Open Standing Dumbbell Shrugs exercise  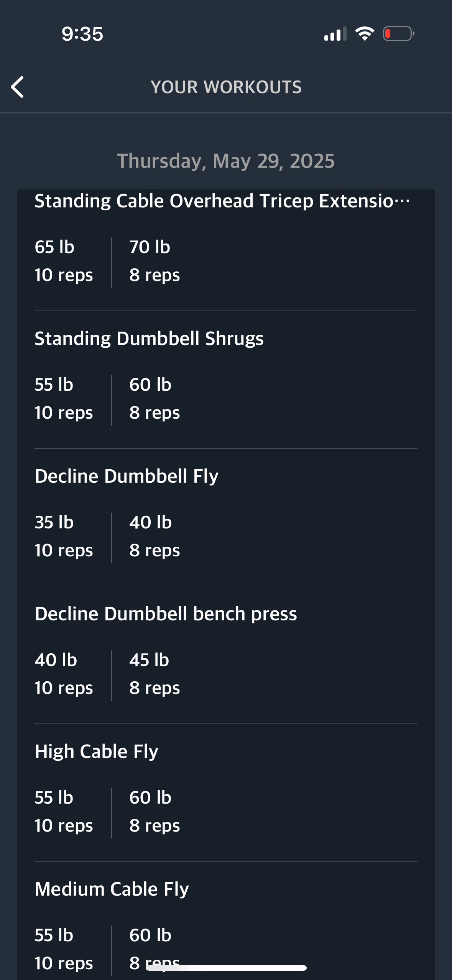149,339
